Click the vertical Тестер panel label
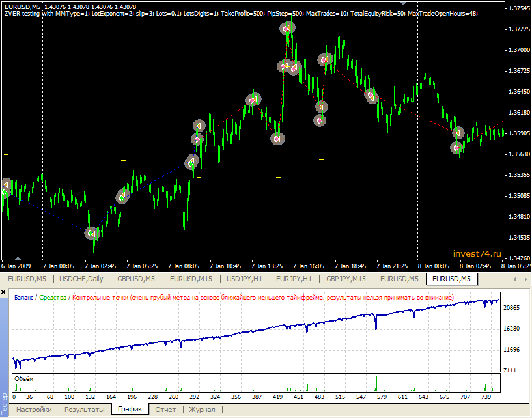Image resolution: width=532 pixels, height=418 pixels. click(x=5, y=403)
